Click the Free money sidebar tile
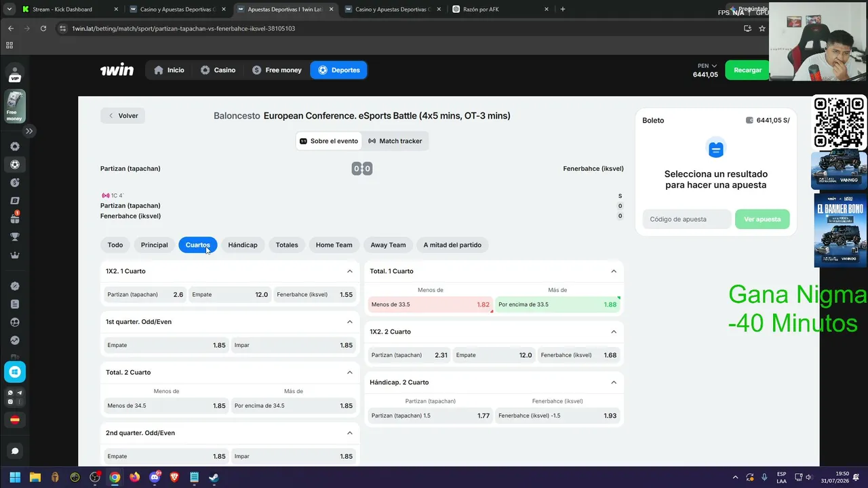The image size is (868, 488). (15, 106)
